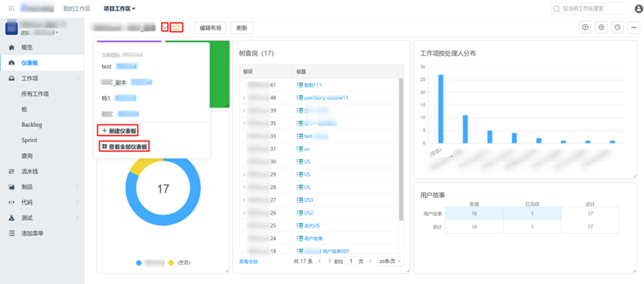Go to previous page arrow in pagination
644x284 pixels.
click(320, 261)
